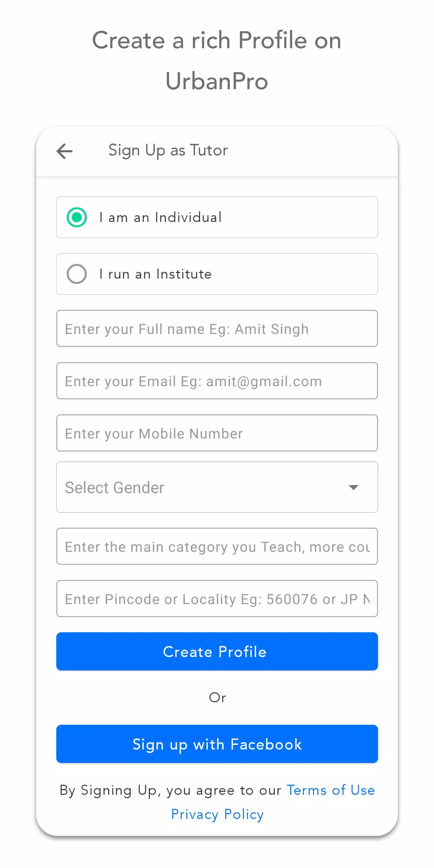Viewport: 434px width, 868px height.
Task: Click the Select Gender combo box
Action: tap(217, 487)
